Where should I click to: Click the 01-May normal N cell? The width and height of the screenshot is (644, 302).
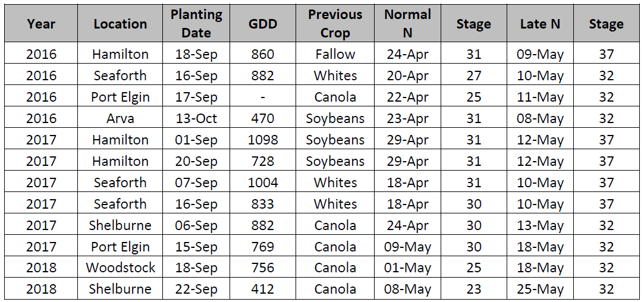tap(407, 268)
